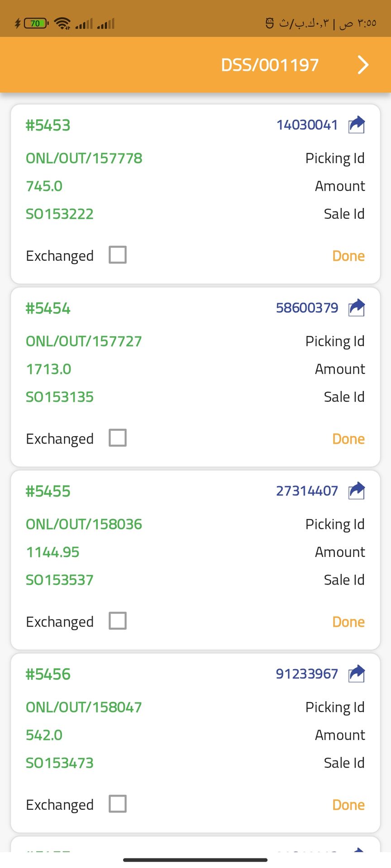
Task: Tap the DSS/001197 header title
Action: click(x=270, y=65)
